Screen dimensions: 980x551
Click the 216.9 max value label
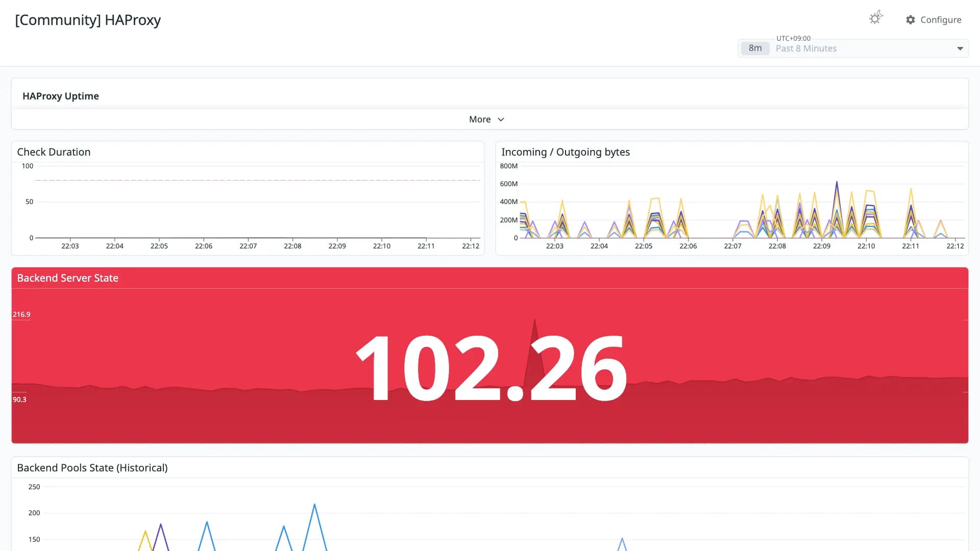(x=21, y=314)
